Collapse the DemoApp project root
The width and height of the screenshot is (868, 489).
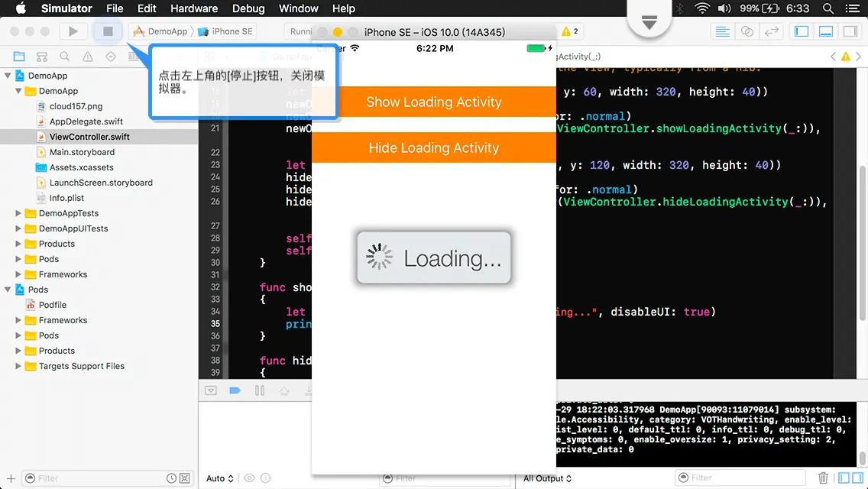click(8, 76)
